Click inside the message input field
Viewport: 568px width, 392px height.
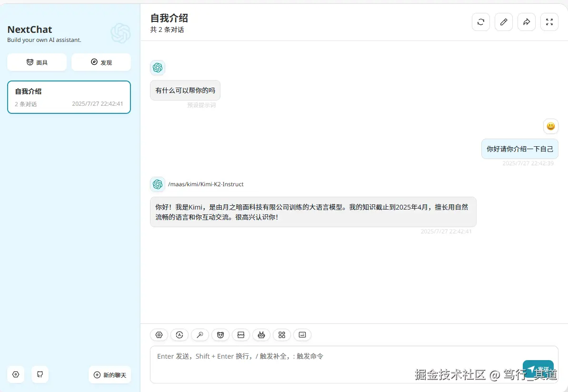(x=333, y=362)
